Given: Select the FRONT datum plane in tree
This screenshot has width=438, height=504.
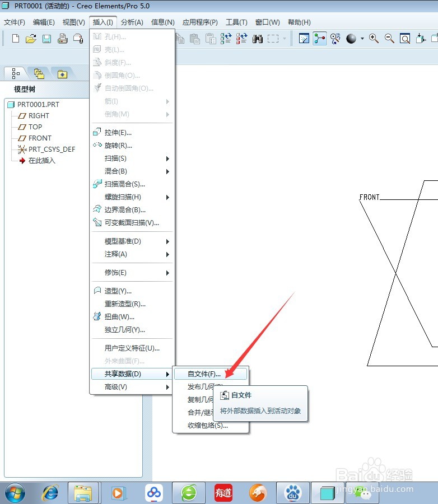Looking at the screenshot, I should (35, 138).
